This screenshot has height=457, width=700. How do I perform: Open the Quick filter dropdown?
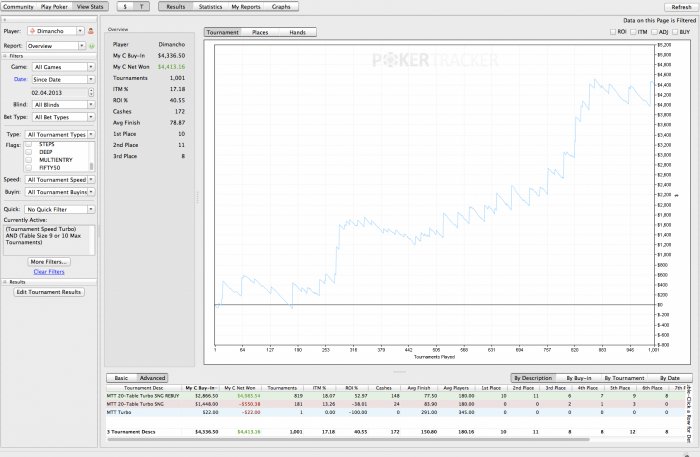[58, 208]
